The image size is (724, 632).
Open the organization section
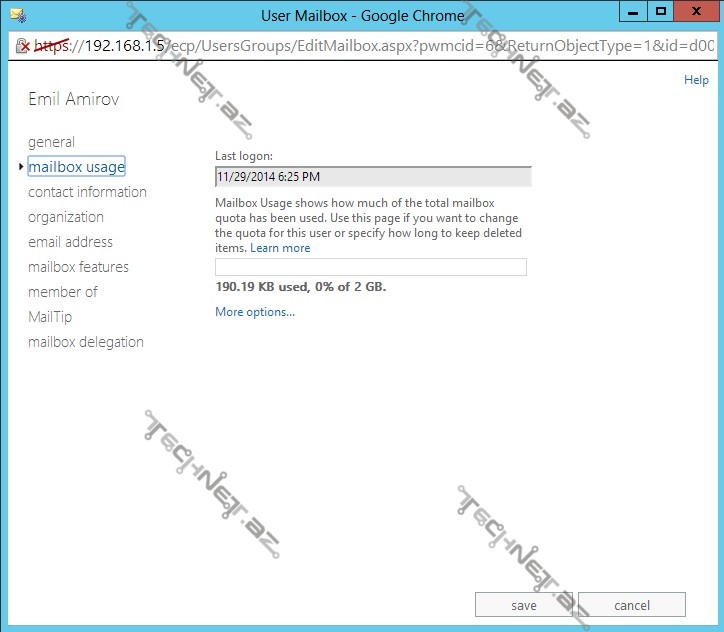(66, 217)
